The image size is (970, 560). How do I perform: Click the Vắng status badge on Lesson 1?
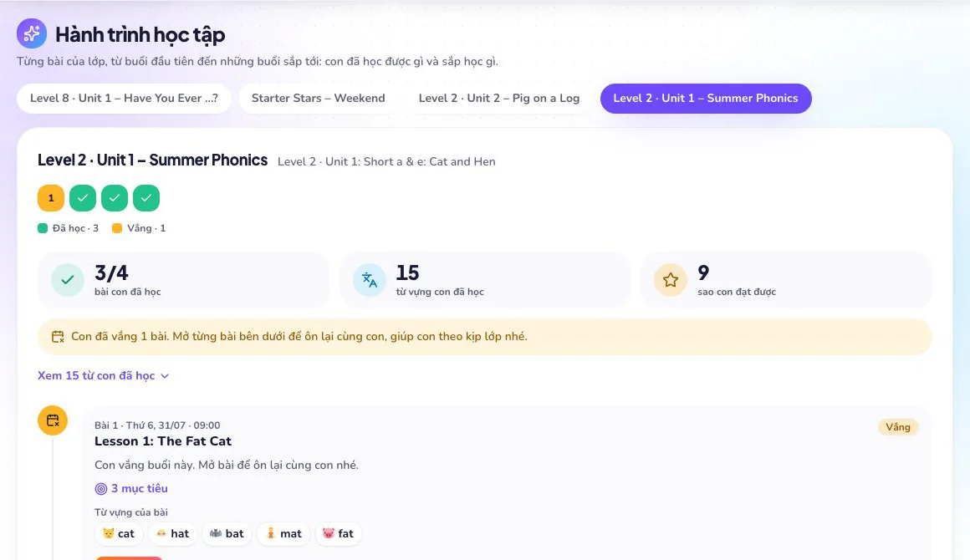point(897,427)
